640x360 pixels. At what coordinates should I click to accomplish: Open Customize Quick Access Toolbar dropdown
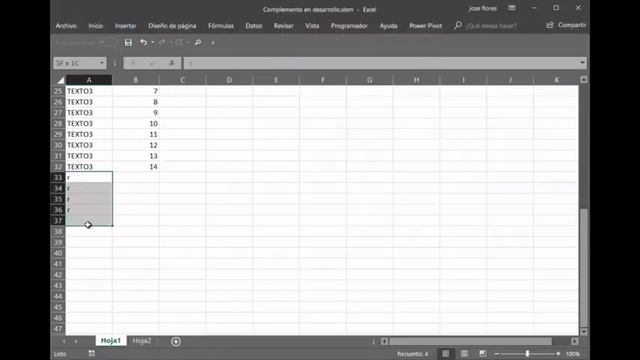[x=213, y=43]
